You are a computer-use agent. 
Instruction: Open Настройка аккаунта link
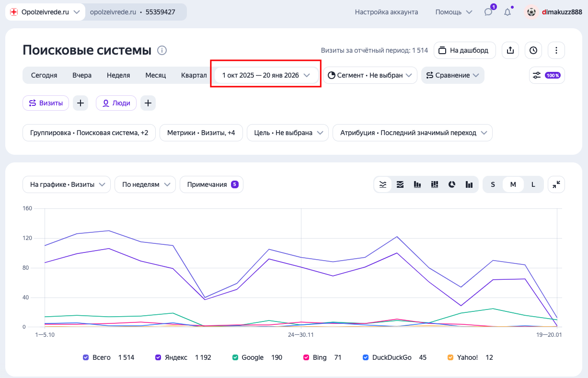[x=386, y=12]
